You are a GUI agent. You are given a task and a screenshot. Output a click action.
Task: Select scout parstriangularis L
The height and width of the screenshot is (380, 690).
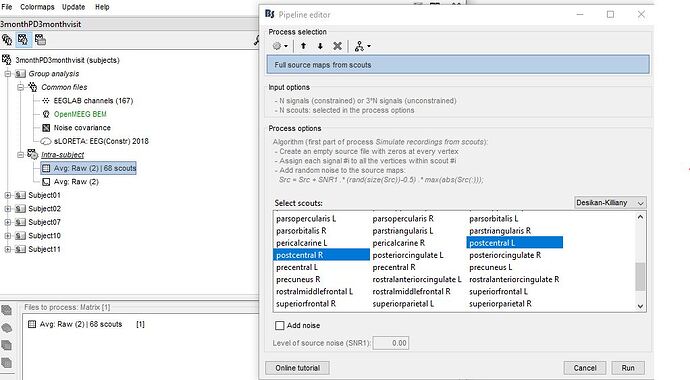[x=403, y=231]
